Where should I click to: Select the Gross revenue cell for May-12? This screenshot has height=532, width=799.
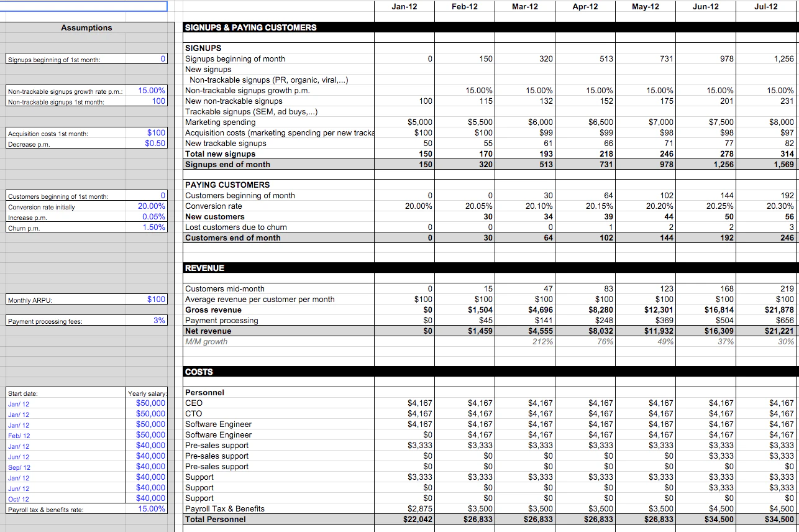pos(646,310)
